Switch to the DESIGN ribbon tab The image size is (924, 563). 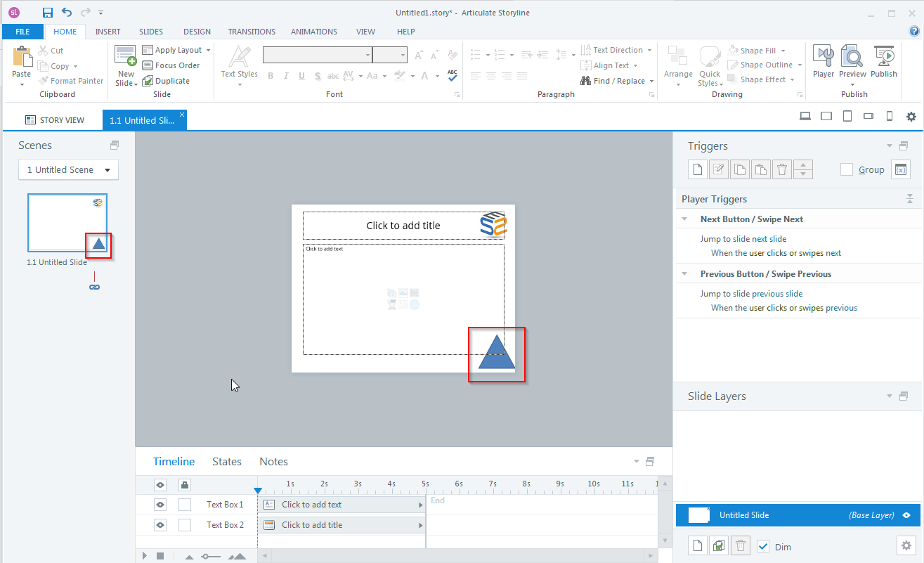point(197,32)
